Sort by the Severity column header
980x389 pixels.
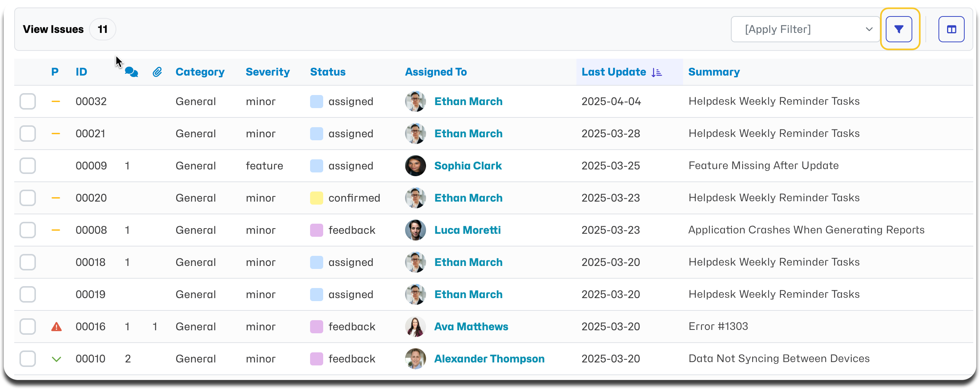point(267,72)
